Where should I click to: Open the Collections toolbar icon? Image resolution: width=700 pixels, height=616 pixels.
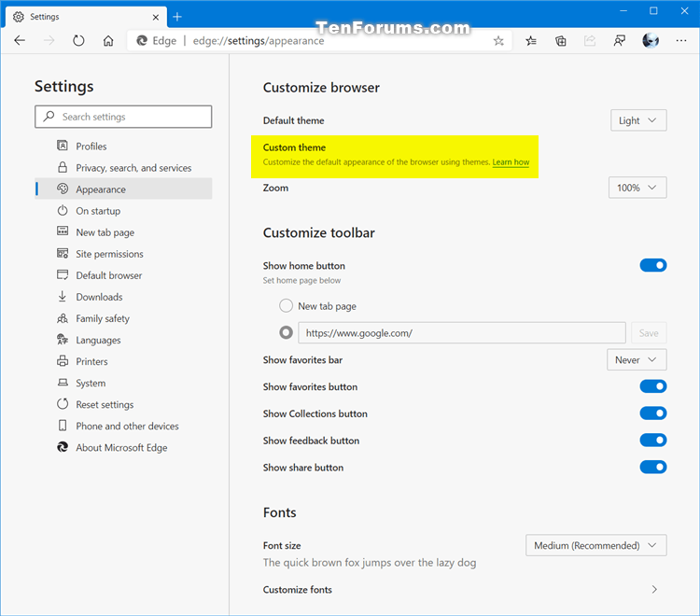tap(561, 41)
